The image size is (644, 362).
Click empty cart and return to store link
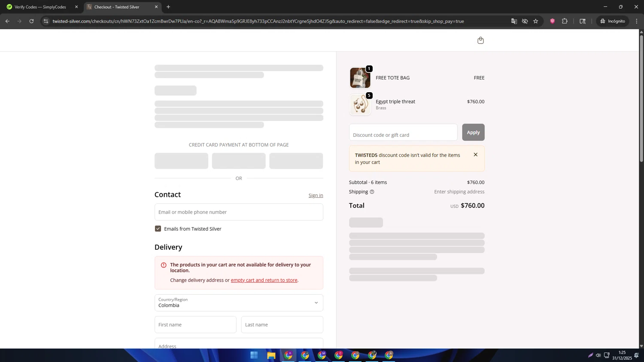click(x=264, y=280)
